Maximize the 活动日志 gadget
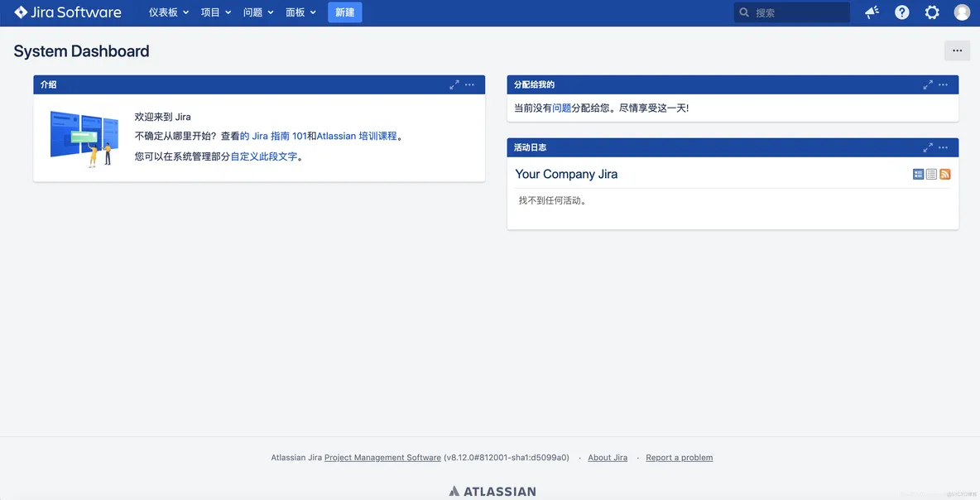980x500 pixels. click(928, 147)
